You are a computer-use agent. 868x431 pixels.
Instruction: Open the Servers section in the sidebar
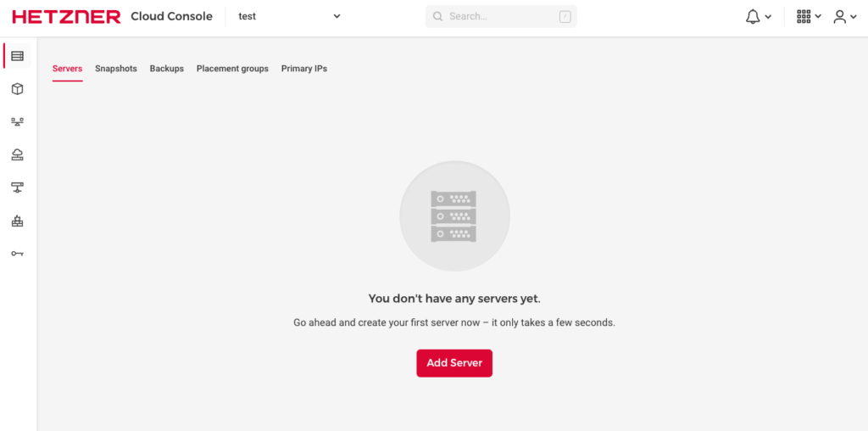click(x=17, y=56)
